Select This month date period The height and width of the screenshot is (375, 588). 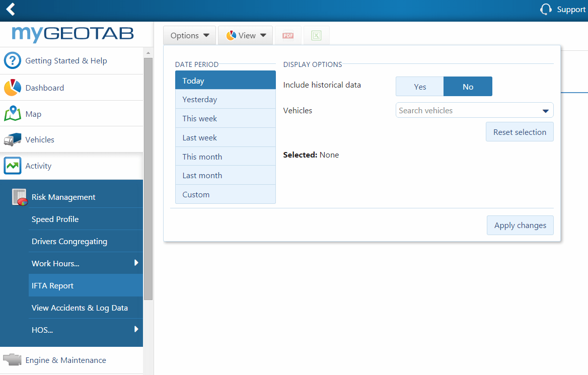pos(226,157)
